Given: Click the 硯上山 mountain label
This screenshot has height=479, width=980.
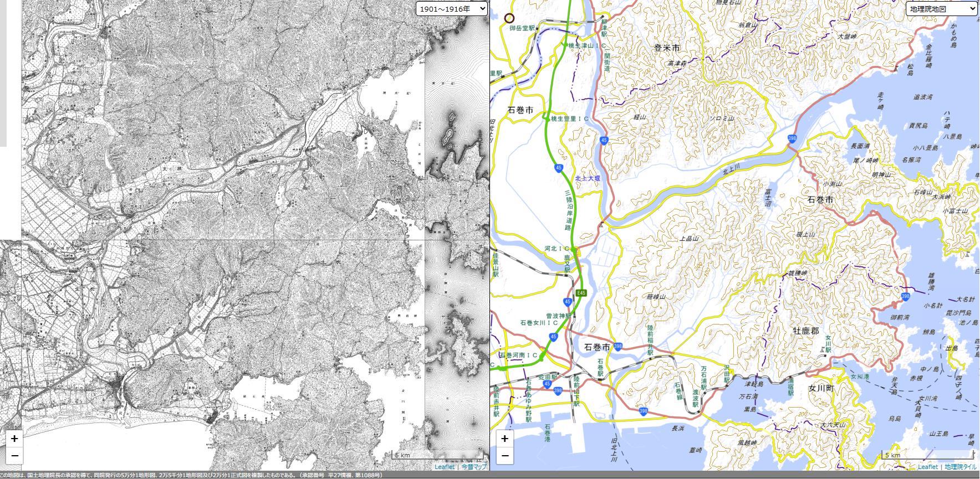Looking at the screenshot, I should coord(806,234).
